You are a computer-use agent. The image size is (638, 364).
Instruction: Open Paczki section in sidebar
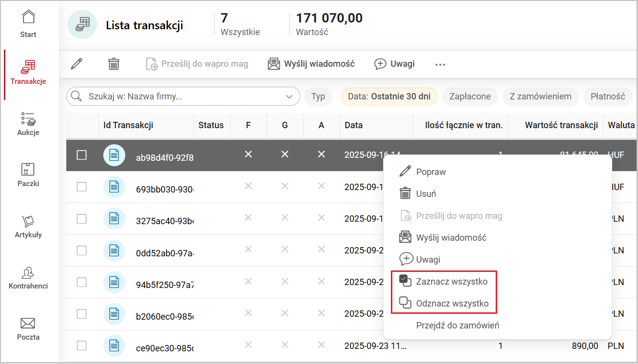pos(28,174)
